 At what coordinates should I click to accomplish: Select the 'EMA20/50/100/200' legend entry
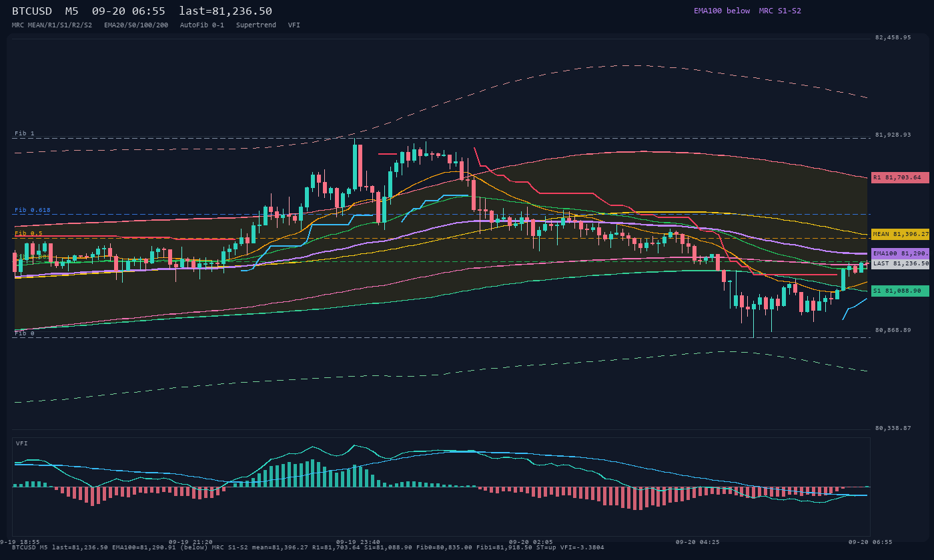pos(136,25)
